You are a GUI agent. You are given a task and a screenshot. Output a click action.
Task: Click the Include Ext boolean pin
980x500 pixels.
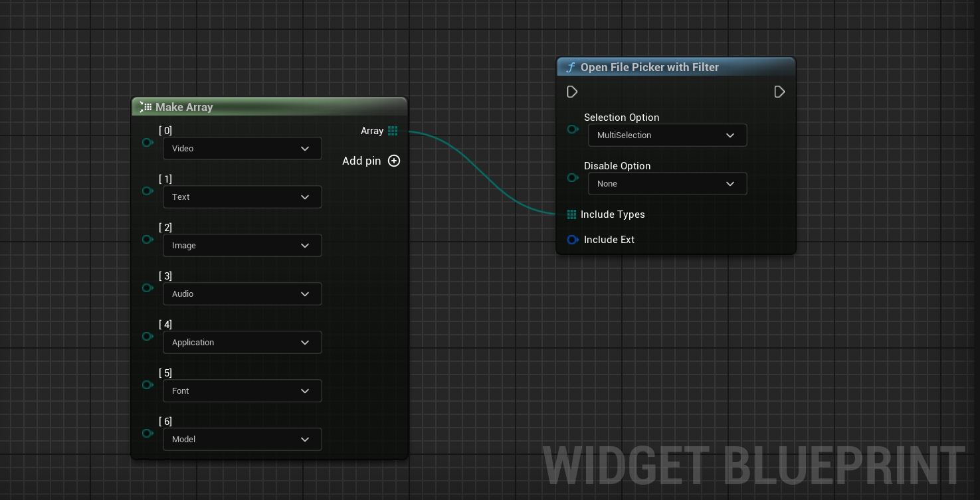point(572,240)
